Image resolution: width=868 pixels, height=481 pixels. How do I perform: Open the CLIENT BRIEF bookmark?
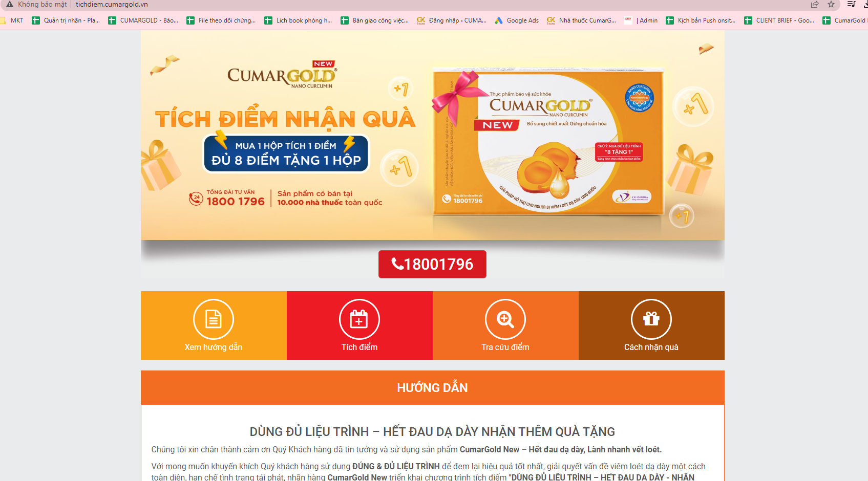pos(779,20)
